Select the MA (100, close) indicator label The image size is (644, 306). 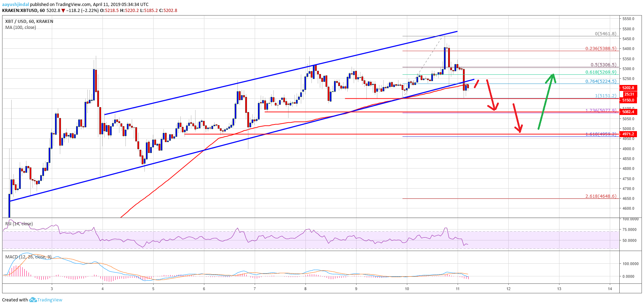click(x=20, y=27)
